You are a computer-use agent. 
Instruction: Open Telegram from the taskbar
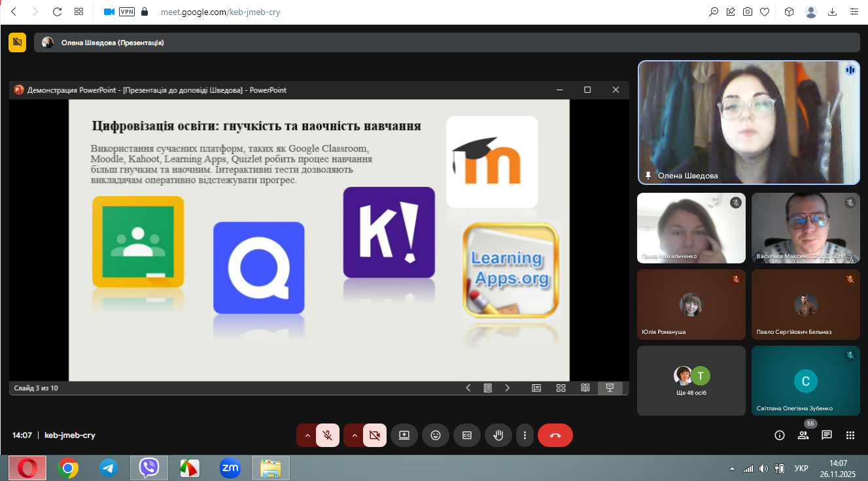(108, 468)
